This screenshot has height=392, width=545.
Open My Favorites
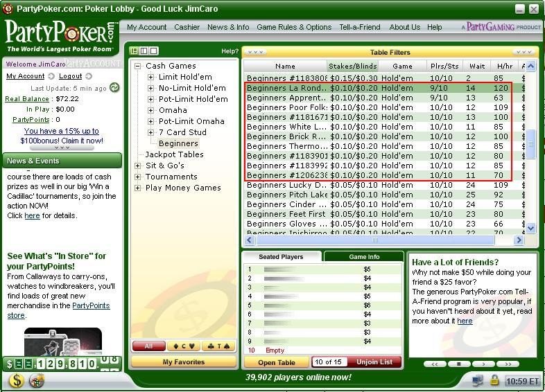tap(184, 362)
